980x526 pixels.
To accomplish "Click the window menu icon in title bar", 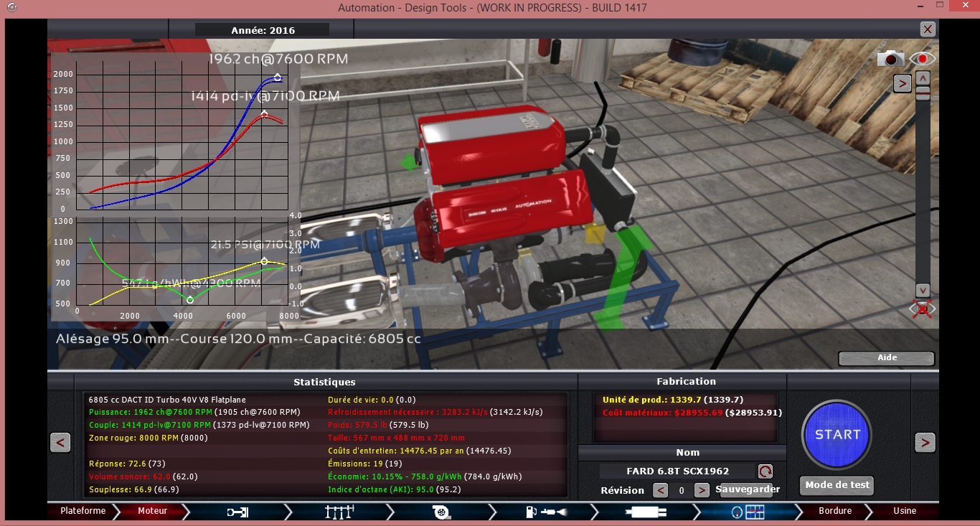I will [x=12, y=7].
